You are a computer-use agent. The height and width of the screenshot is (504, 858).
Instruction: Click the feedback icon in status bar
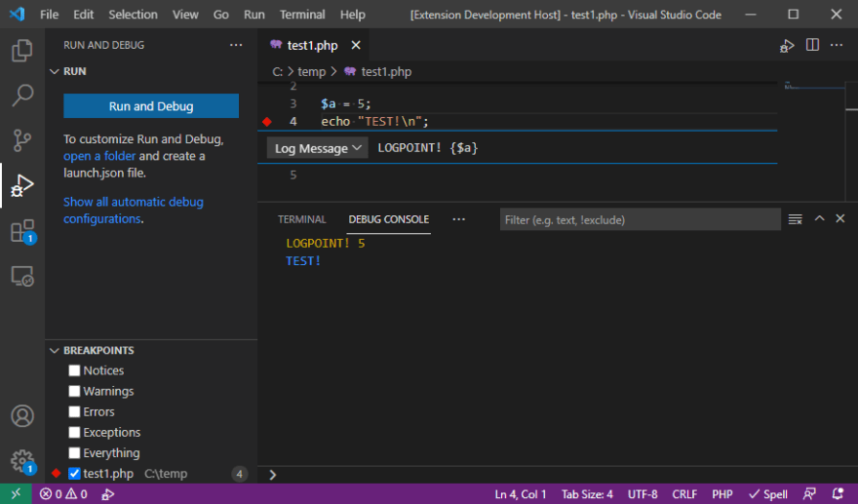[810, 494]
